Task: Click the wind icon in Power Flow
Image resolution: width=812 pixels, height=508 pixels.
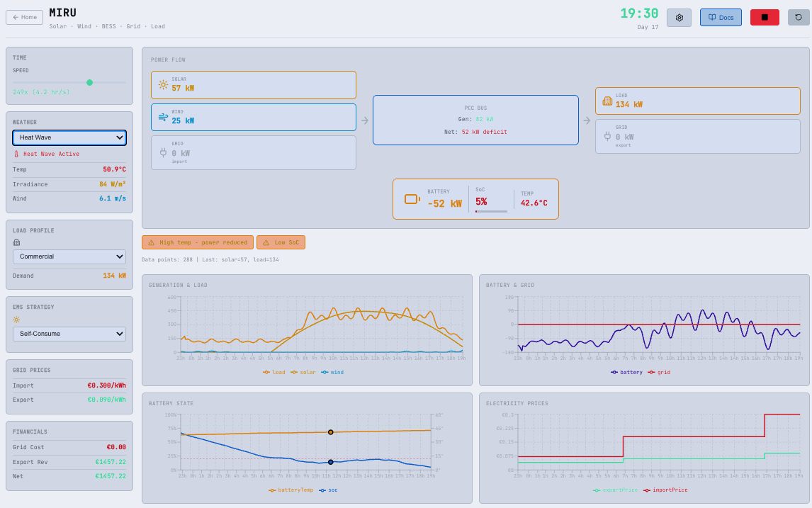Action: point(163,117)
